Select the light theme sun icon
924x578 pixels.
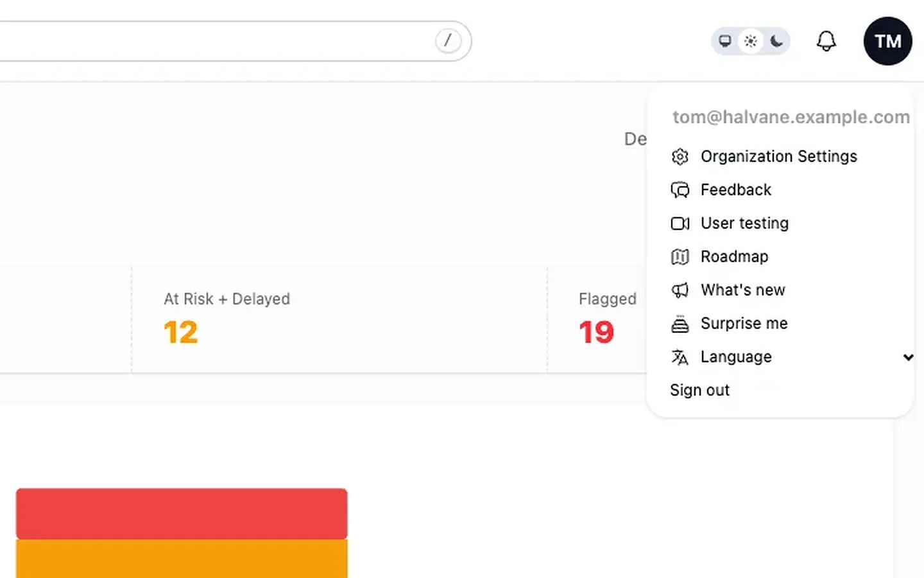click(x=750, y=41)
